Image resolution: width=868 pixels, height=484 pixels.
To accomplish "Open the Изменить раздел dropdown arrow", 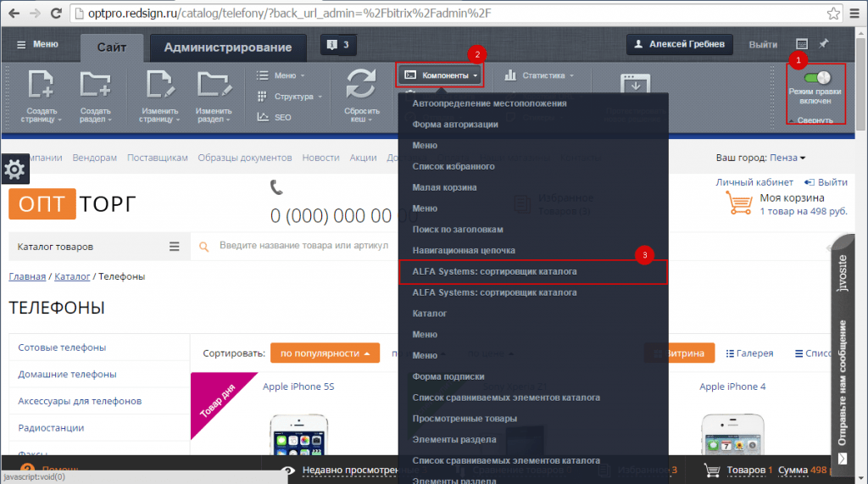I will point(226,120).
